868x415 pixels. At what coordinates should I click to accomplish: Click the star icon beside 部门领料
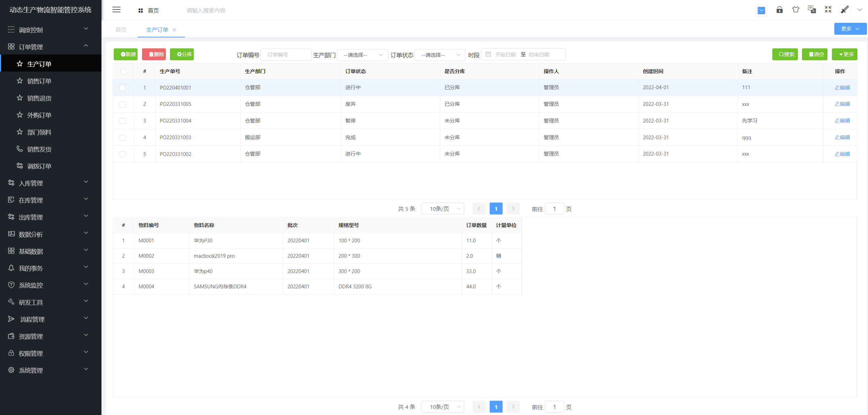[x=20, y=132]
